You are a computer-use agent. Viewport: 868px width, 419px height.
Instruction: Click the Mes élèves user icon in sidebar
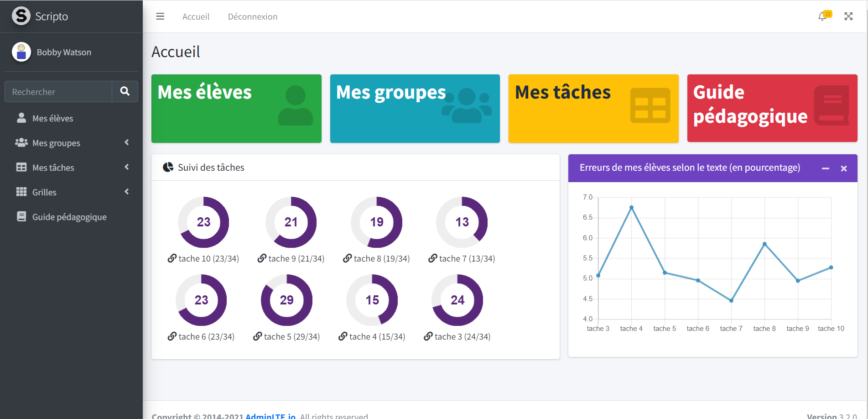pyautogui.click(x=21, y=118)
